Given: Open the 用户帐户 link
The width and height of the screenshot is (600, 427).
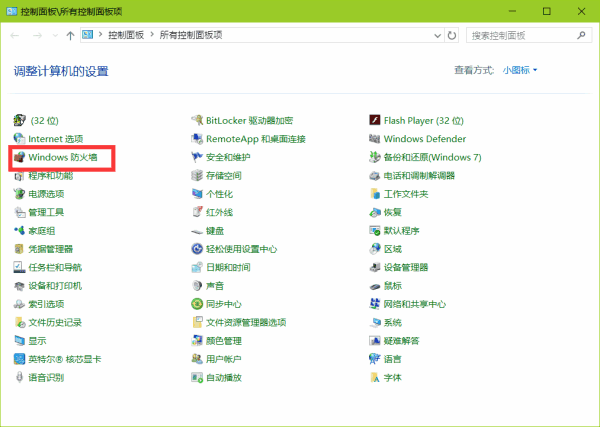Looking at the screenshot, I should point(223,359).
